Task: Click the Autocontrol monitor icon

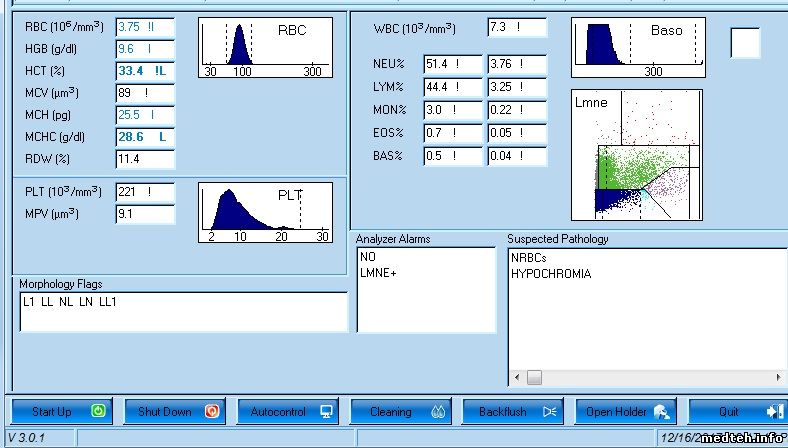Action: [x=325, y=411]
